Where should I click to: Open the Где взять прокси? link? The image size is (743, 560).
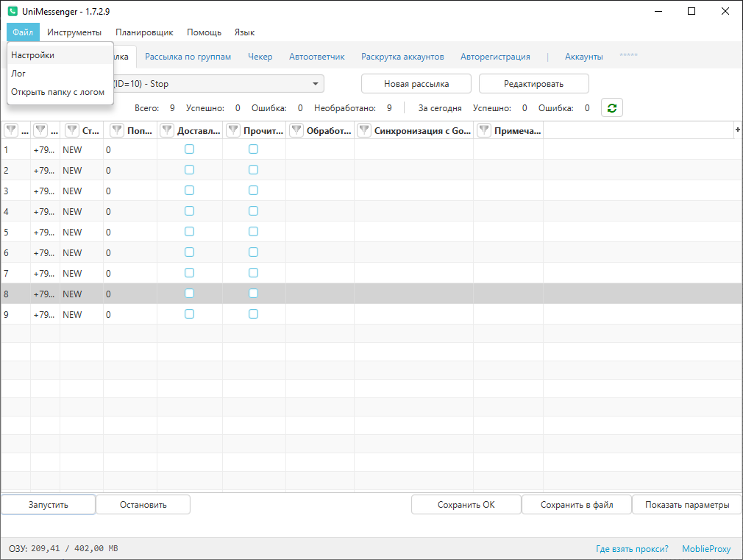pyautogui.click(x=632, y=549)
